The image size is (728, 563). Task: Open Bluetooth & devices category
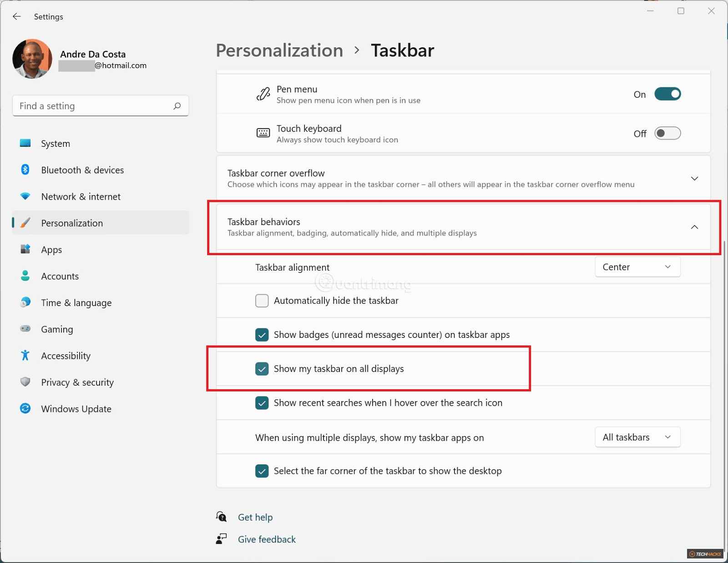[101, 170]
